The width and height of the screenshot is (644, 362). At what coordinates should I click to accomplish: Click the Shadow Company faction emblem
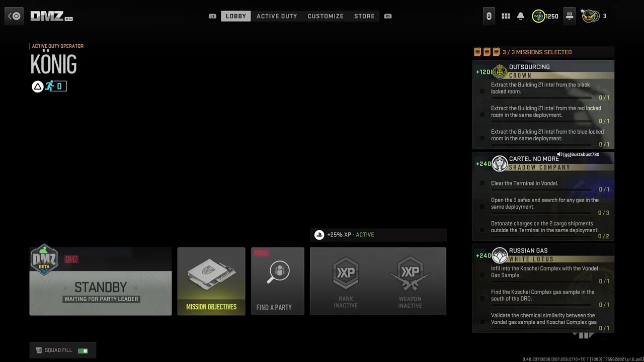(500, 163)
